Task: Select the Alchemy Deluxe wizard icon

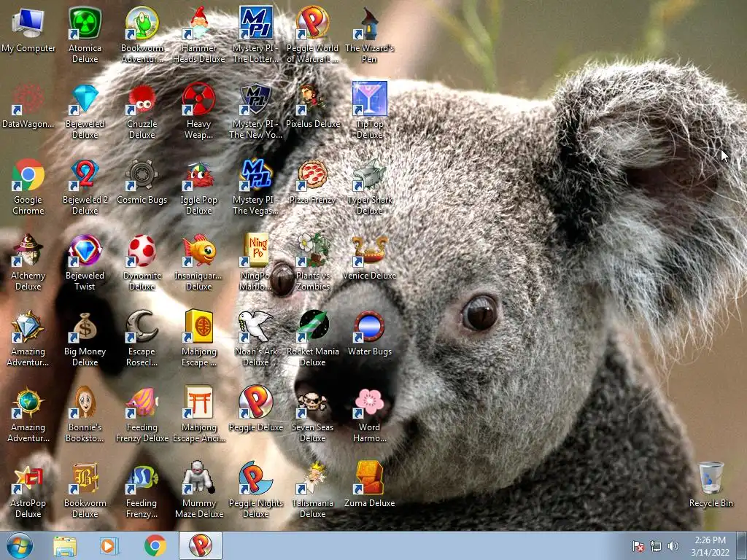Action: (28, 251)
